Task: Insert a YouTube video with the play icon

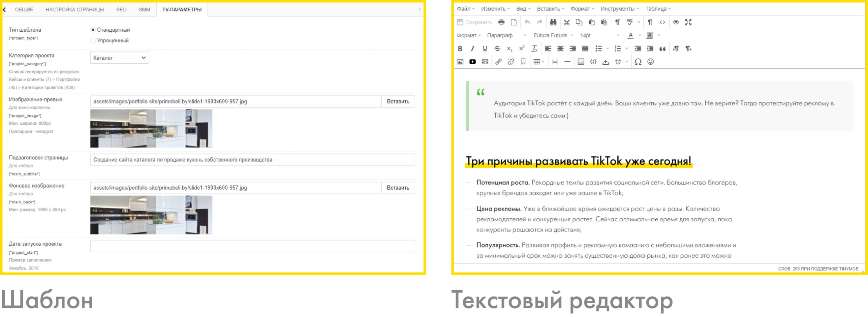Action: point(473,62)
